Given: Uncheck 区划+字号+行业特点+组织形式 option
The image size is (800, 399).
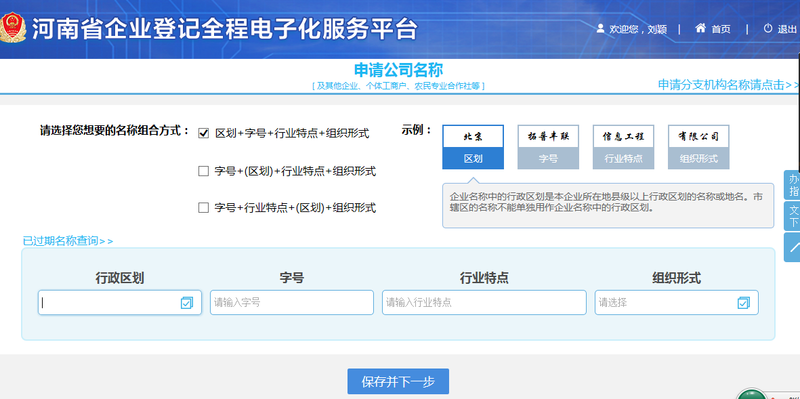Looking at the screenshot, I should (x=204, y=133).
